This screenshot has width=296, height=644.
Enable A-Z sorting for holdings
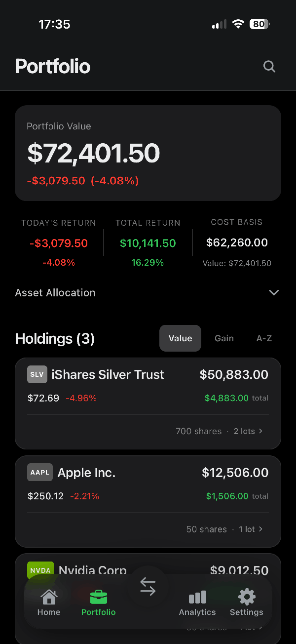click(264, 338)
